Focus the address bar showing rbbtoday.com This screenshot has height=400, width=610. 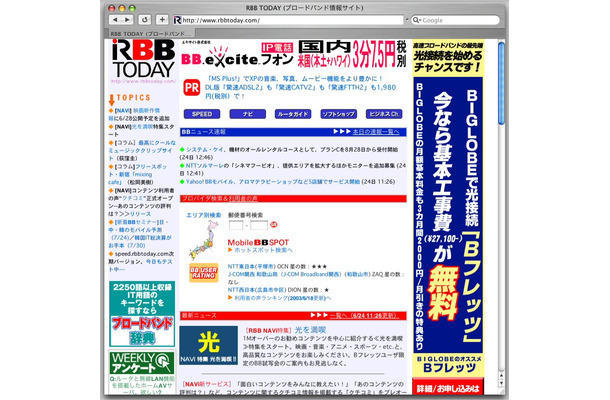click(289, 20)
